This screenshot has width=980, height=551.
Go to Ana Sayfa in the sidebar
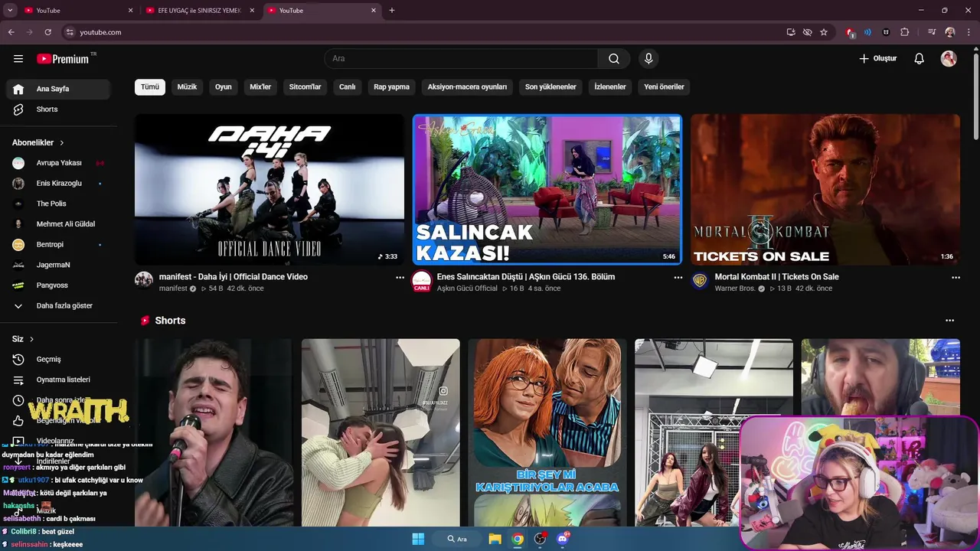(59, 89)
